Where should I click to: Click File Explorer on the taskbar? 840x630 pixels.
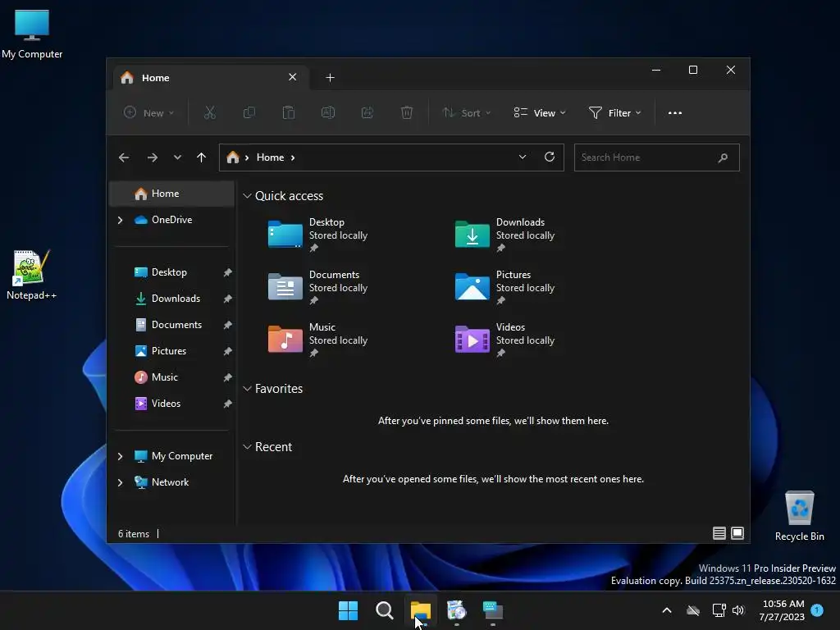tap(421, 610)
